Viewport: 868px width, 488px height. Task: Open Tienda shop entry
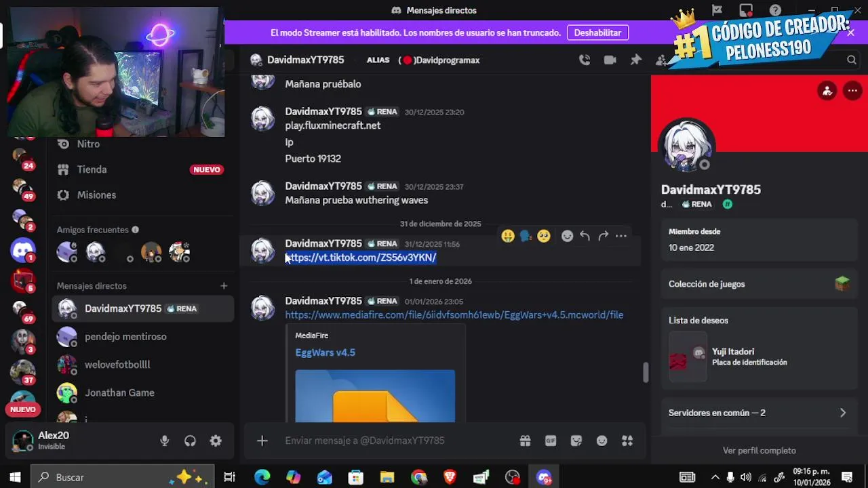coord(144,169)
